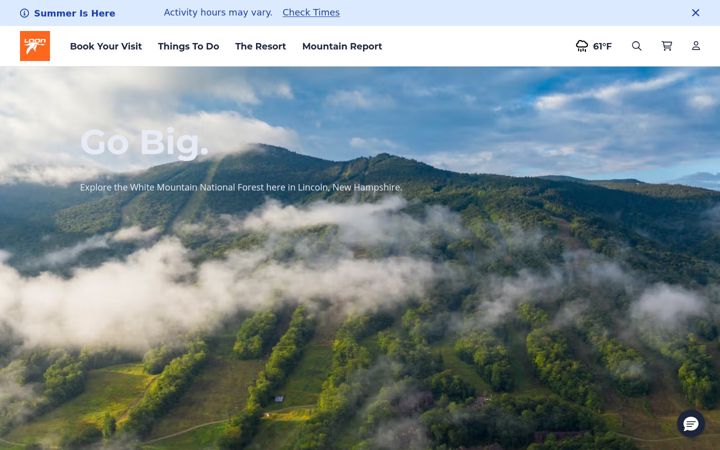720x450 pixels.
Task: Click the Go Big. headline
Action: (x=144, y=143)
